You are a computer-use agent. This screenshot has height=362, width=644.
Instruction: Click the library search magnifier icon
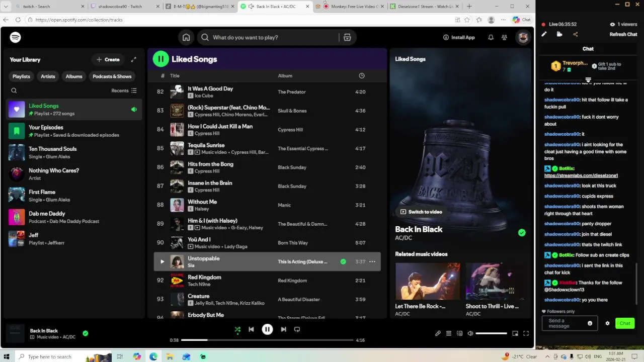14,90
